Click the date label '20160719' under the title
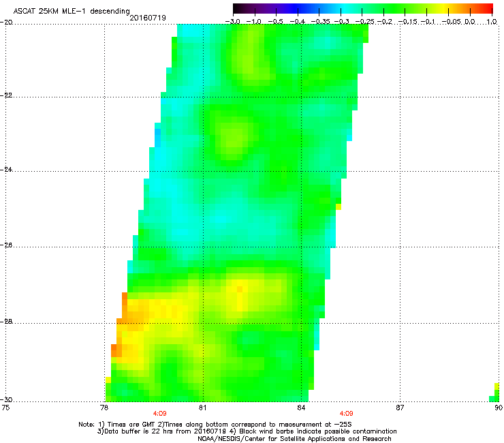The height and width of the screenshot is (443, 504). 148,18
